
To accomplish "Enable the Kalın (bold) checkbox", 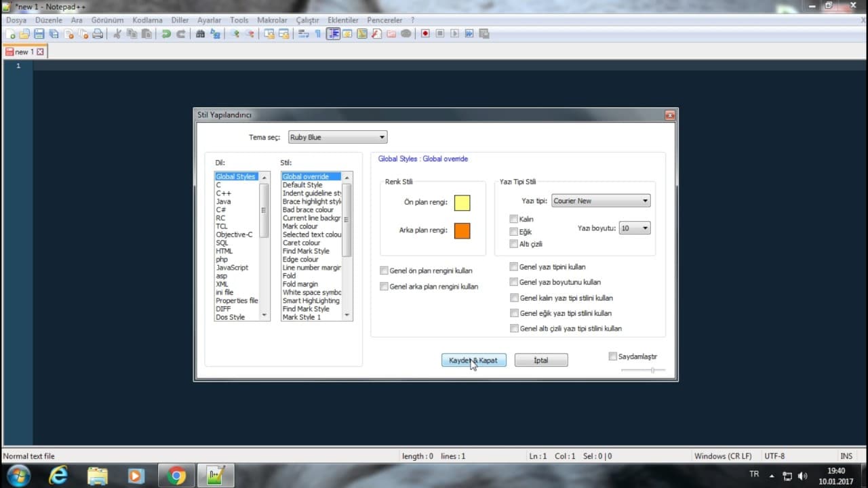I will [514, 219].
